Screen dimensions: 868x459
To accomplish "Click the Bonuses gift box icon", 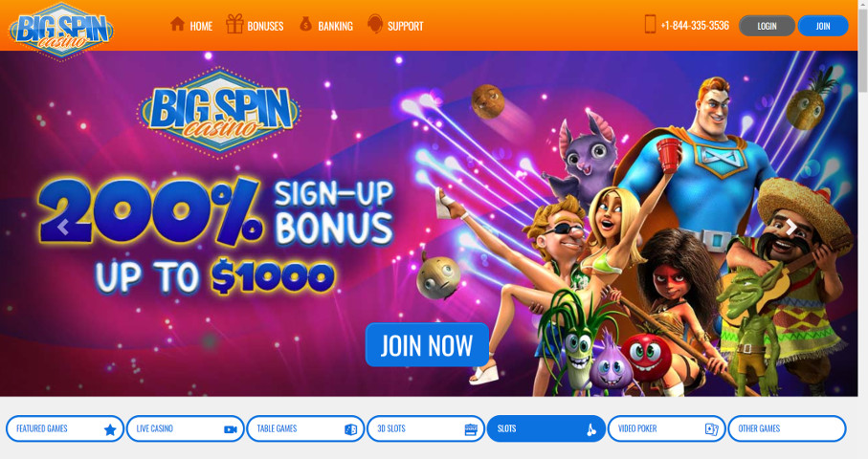I will point(234,24).
